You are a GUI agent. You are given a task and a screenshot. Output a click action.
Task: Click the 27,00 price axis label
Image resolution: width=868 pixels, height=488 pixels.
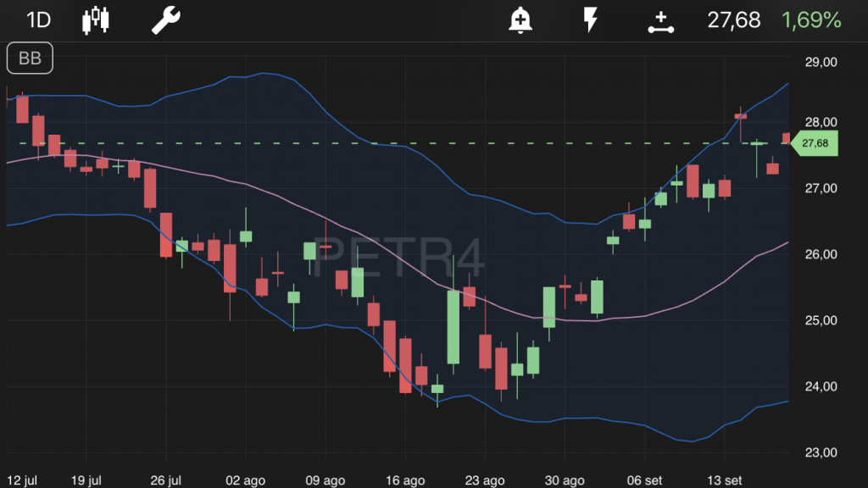tap(821, 188)
